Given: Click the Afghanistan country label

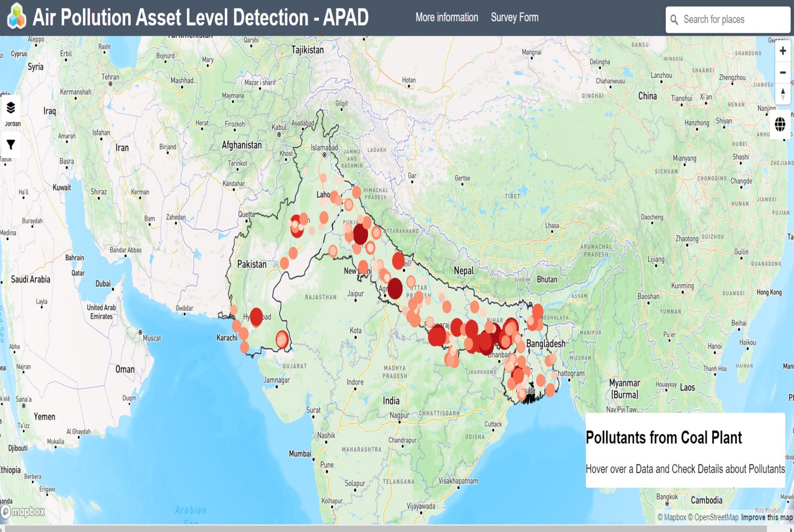Looking at the screenshot, I should pyautogui.click(x=242, y=145).
